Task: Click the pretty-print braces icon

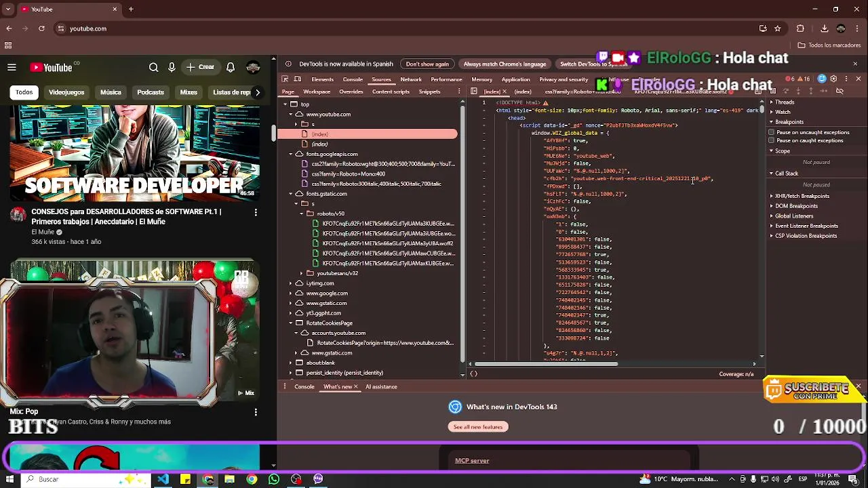Action: (473, 374)
